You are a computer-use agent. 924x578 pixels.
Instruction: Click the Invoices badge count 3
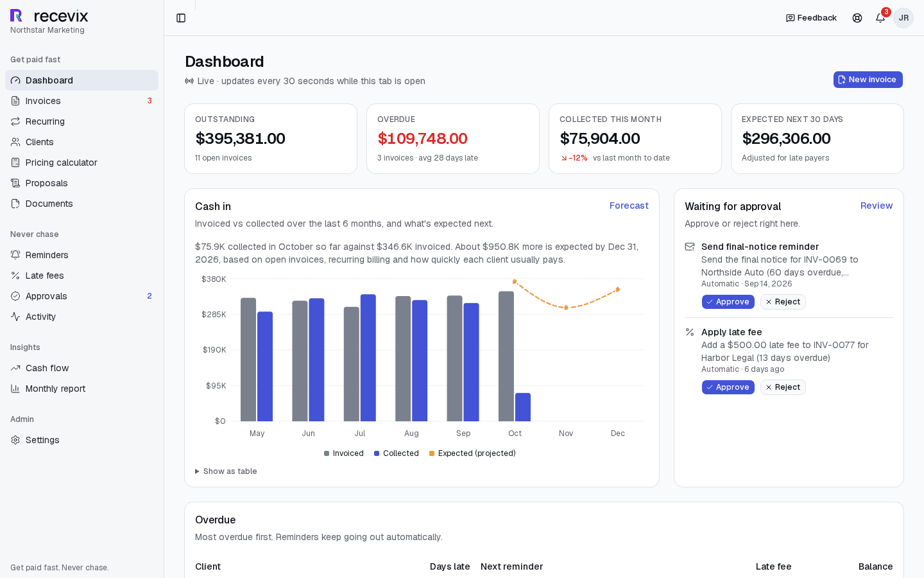tap(150, 101)
